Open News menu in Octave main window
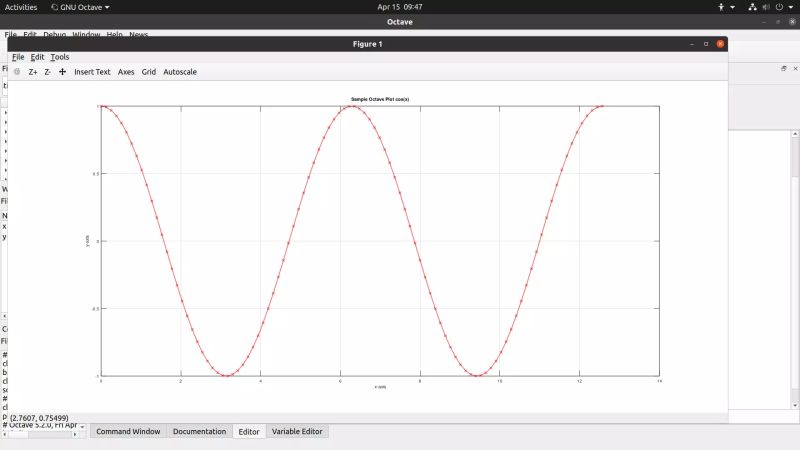Image resolution: width=800 pixels, height=450 pixels. tap(138, 34)
